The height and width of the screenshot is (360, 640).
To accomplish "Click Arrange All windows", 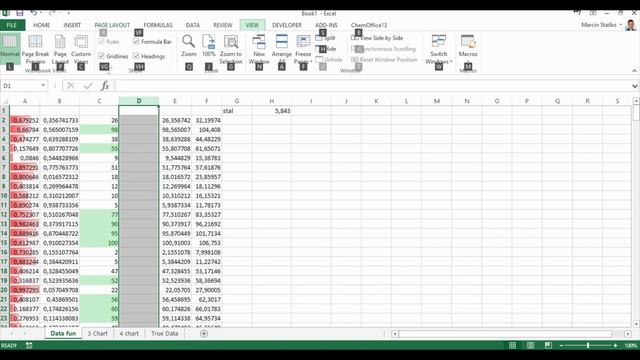I will coord(282,48).
